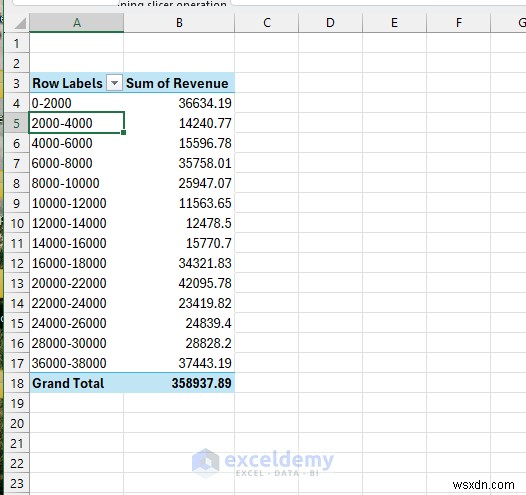The height and width of the screenshot is (495, 526).
Task: Select the revenue value 35758.01
Action: tap(179, 163)
